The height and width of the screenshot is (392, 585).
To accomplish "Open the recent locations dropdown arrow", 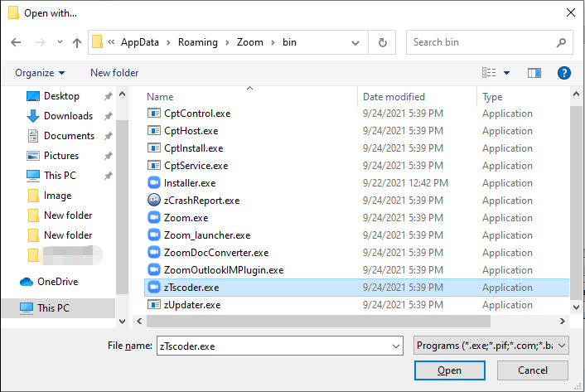I will [60, 41].
